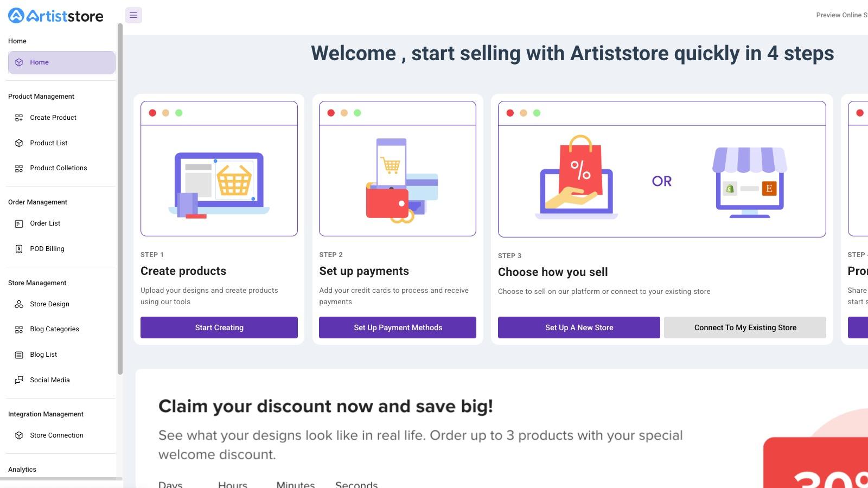Open Blog List from the sidebar

(x=43, y=355)
